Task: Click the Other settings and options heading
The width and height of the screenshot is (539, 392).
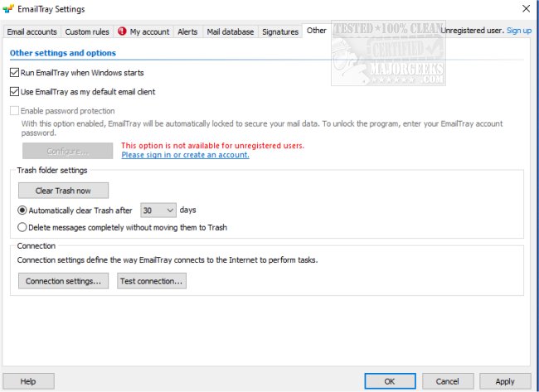Action: click(63, 53)
